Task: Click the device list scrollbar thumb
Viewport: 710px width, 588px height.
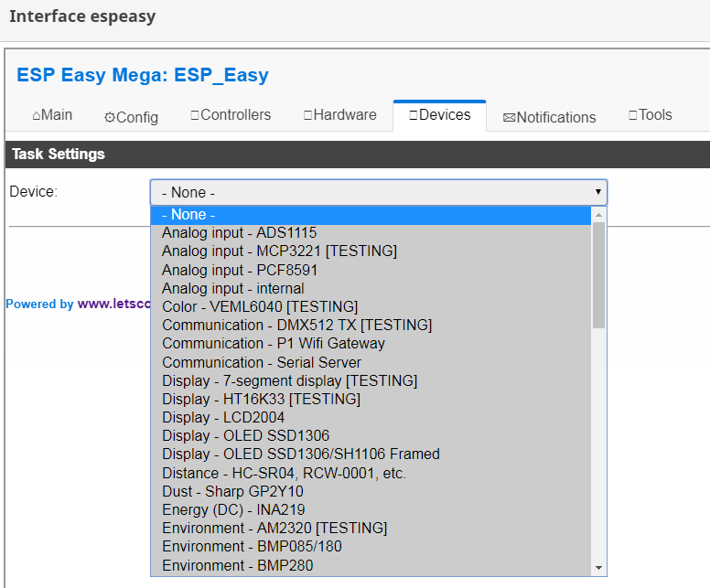Action: point(598,274)
